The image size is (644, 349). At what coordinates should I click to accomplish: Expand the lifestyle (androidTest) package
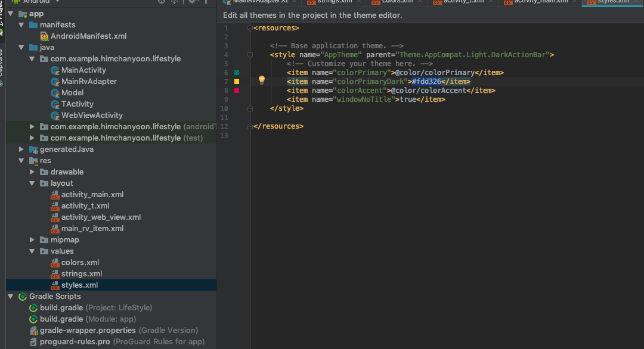32,127
